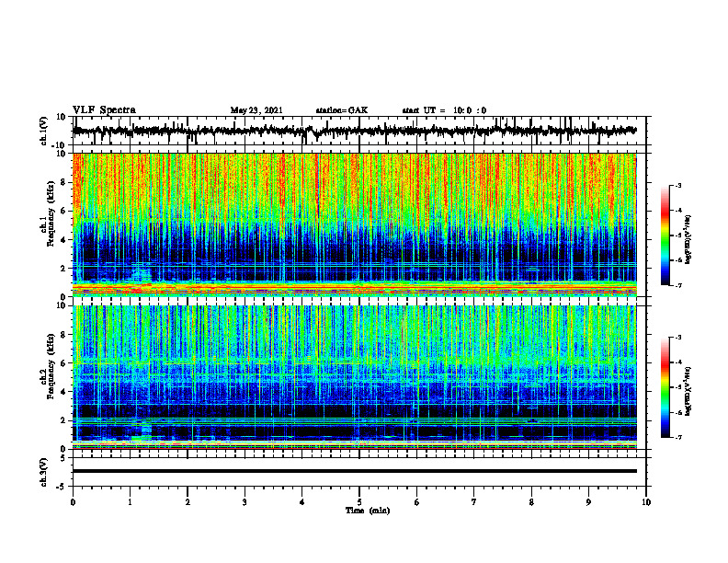Click time axis tick label "9"
Screen dimensions: 728x563
(x=588, y=502)
